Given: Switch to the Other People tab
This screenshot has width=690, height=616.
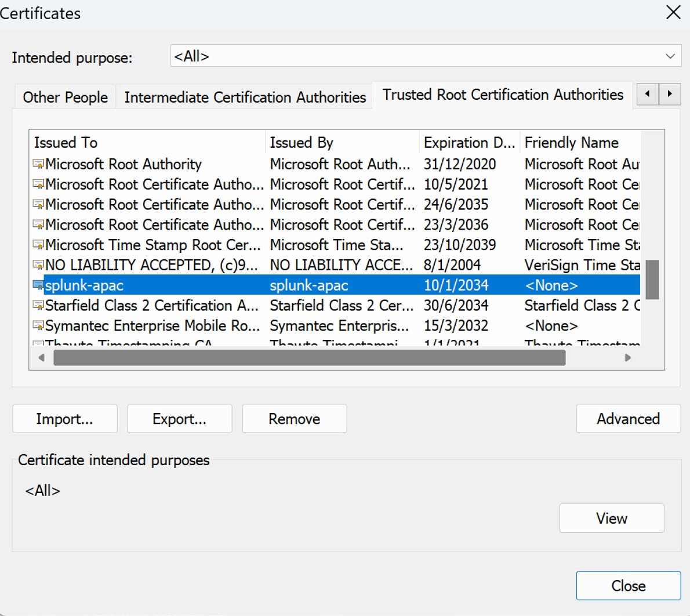Looking at the screenshot, I should (x=65, y=97).
